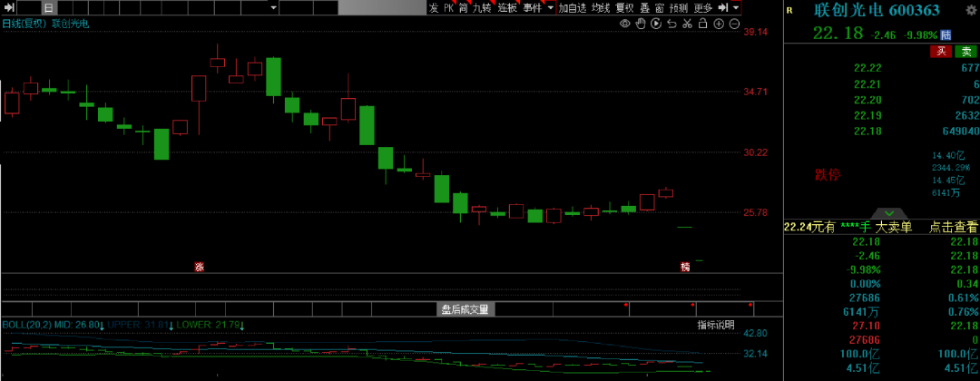Toggle the eye visibility icon above chart
980x381 pixels.
[x=624, y=24]
